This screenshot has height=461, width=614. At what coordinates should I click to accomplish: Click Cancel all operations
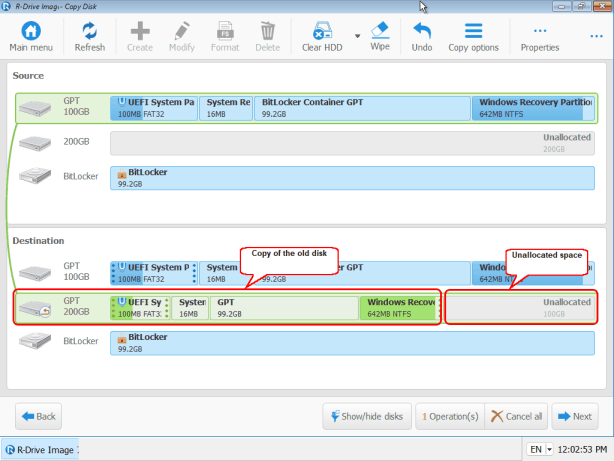click(516, 416)
